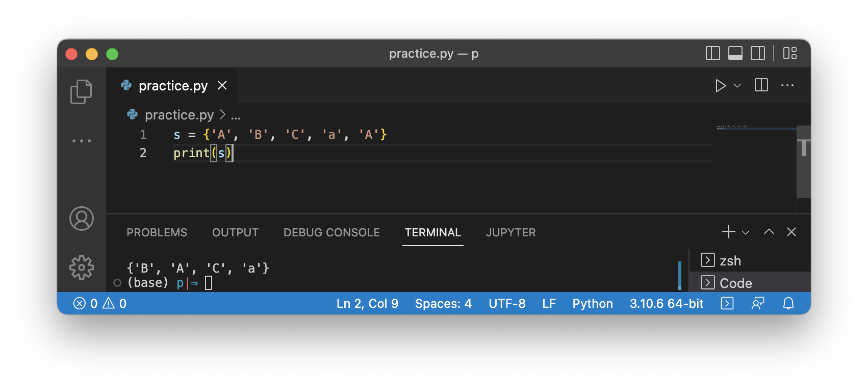Open the Manage gear icon
The height and width of the screenshot is (390, 868).
pyautogui.click(x=82, y=267)
